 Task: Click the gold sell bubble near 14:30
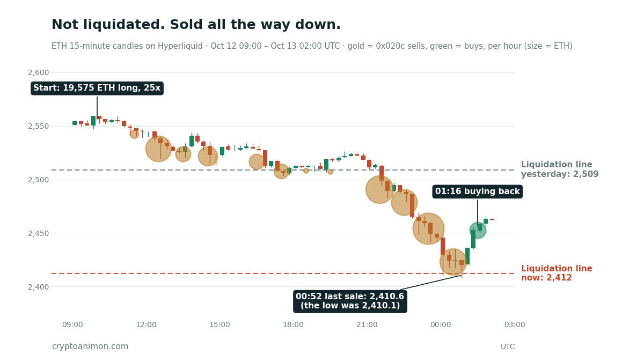coord(208,156)
